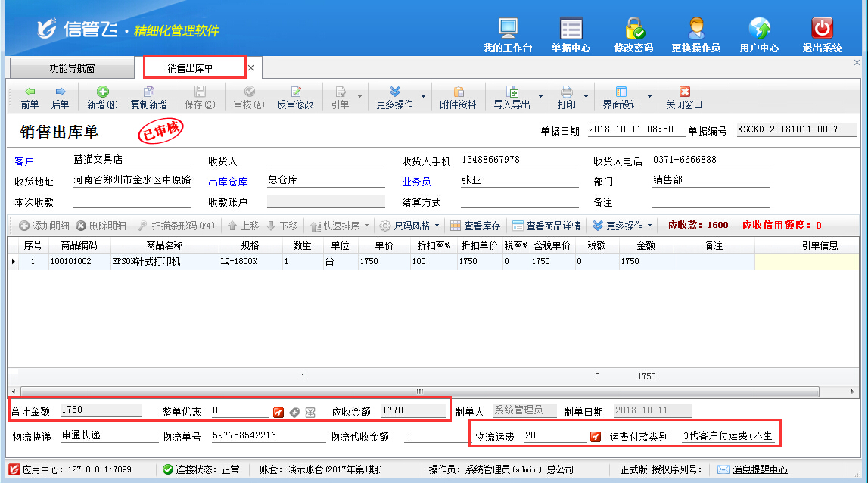Screen dimensions: 868x483
Task: Click 退出系统 power button
Action: tap(822, 35)
